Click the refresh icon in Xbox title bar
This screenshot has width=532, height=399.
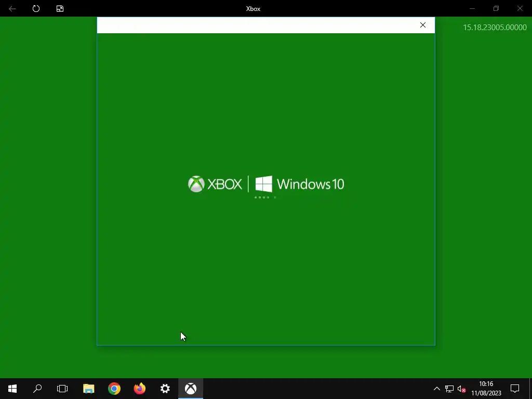coord(36,8)
